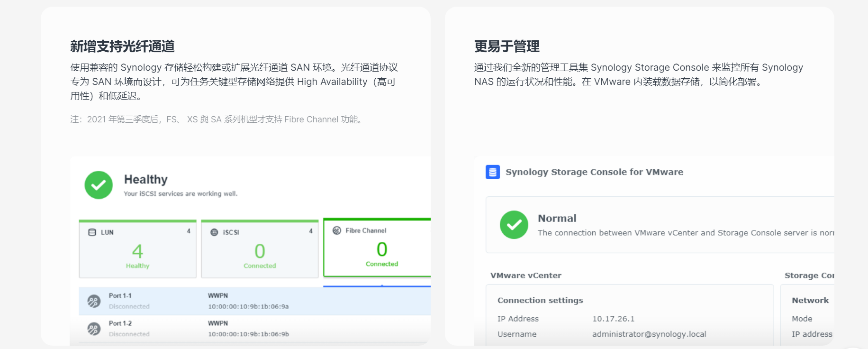Click the Fibre Channel icon
Image resolution: width=868 pixels, height=349 pixels.
pyautogui.click(x=337, y=230)
